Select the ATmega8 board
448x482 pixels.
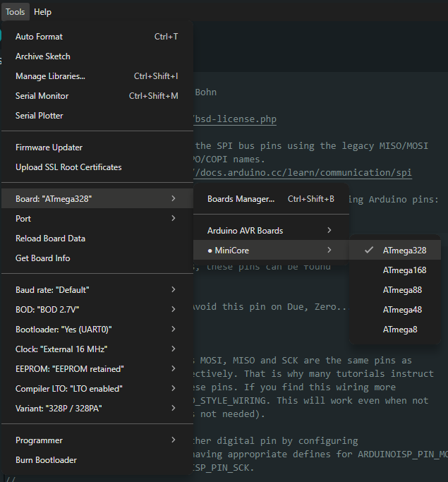click(395, 330)
